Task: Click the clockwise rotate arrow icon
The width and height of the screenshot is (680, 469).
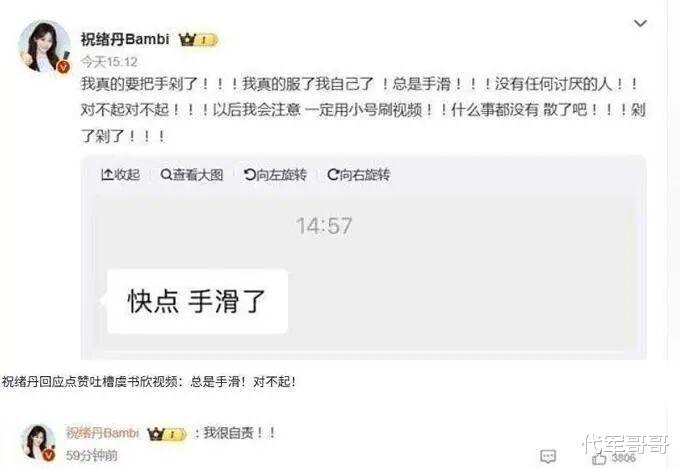Action: point(333,175)
